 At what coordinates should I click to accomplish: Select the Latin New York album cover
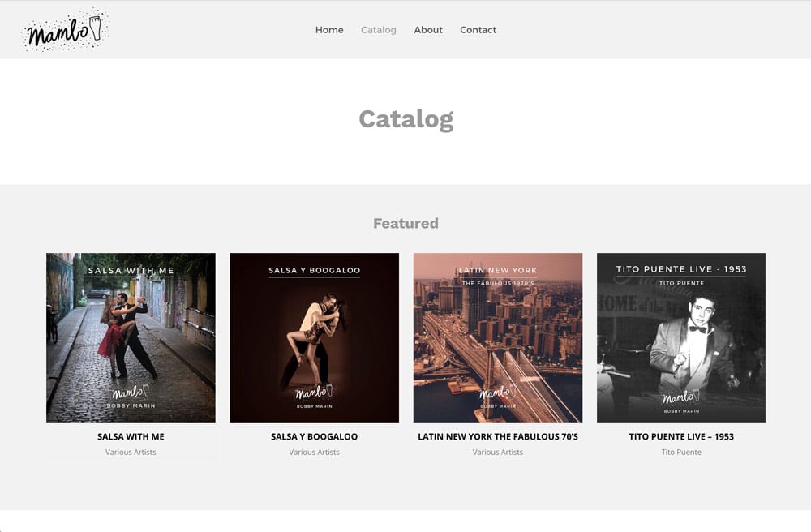click(498, 337)
